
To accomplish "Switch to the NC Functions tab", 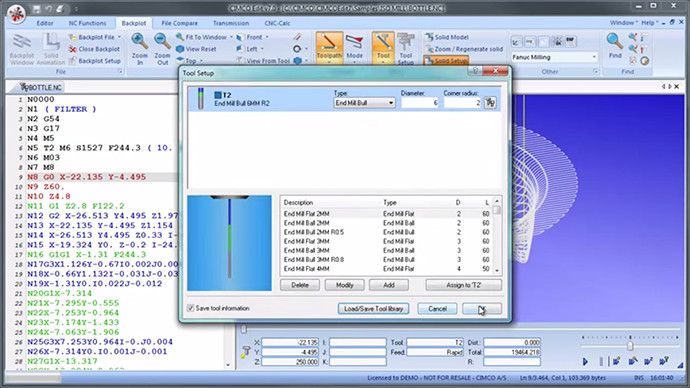I will pyautogui.click(x=87, y=23).
